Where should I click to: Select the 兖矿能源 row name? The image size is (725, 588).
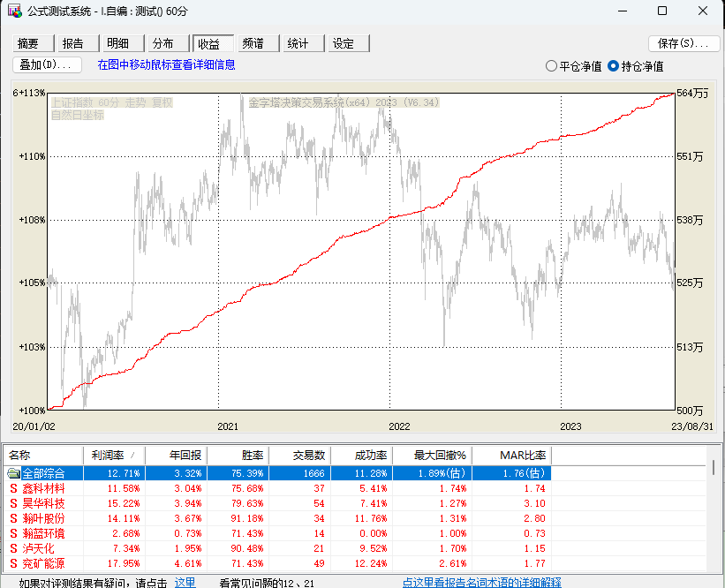[44, 563]
